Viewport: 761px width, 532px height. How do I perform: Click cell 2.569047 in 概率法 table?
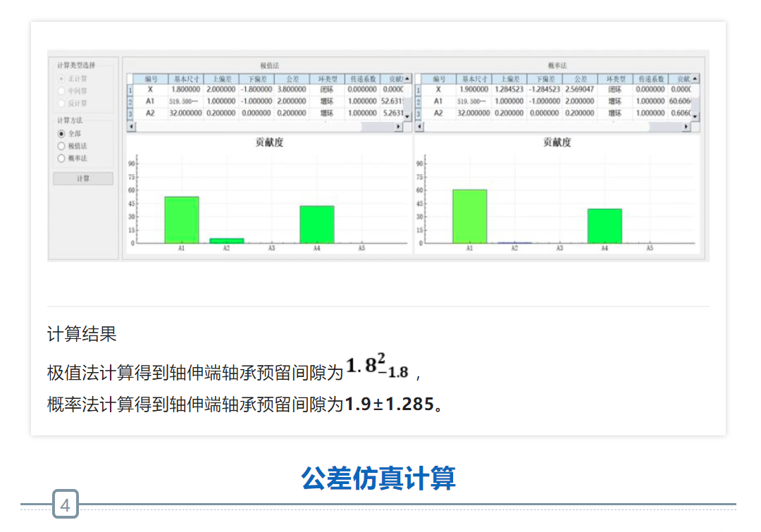coord(580,89)
